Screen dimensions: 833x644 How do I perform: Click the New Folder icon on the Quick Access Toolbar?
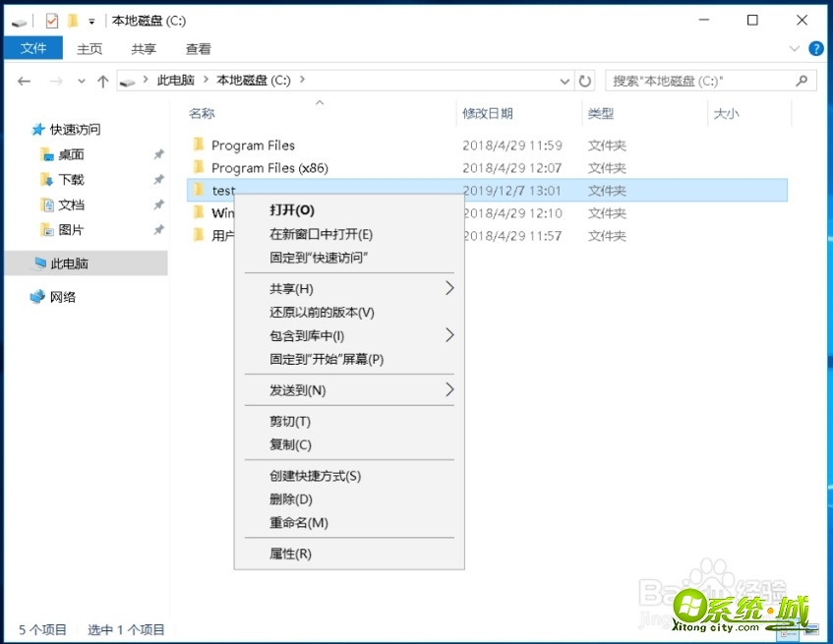[73, 20]
